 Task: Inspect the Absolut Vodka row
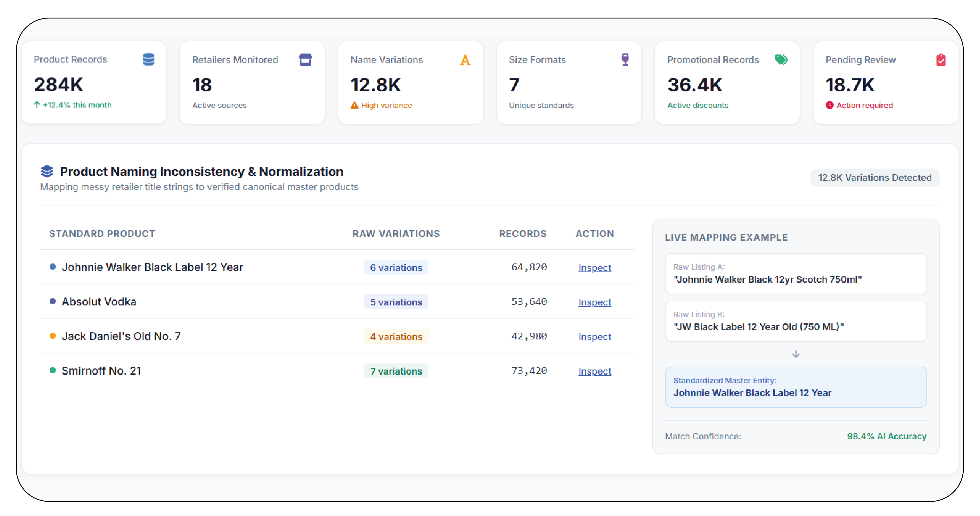tap(595, 302)
